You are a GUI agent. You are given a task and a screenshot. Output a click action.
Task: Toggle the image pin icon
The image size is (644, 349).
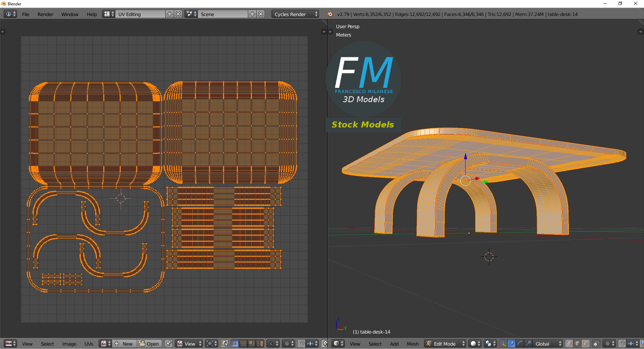pyautogui.click(x=169, y=344)
